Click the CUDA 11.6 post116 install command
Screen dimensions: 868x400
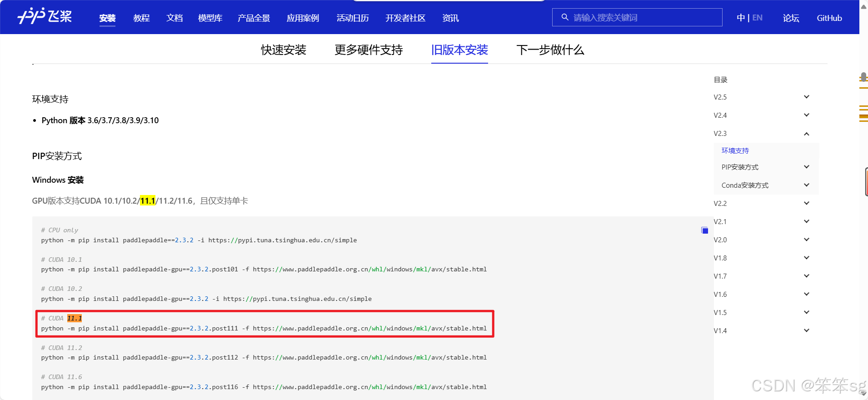[x=264, y=387]
